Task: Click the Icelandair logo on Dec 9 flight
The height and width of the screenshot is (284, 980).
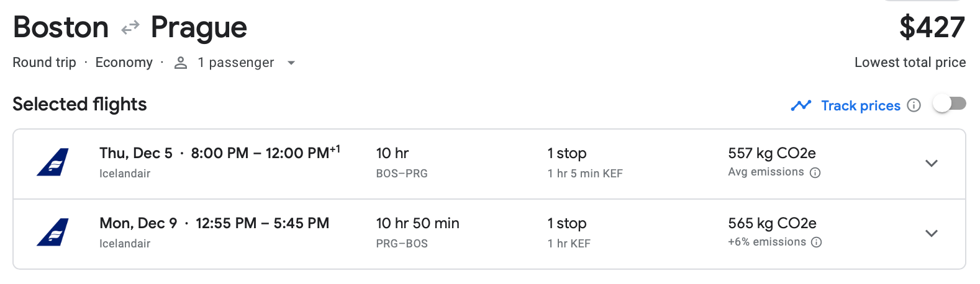Action: [53, 233]
